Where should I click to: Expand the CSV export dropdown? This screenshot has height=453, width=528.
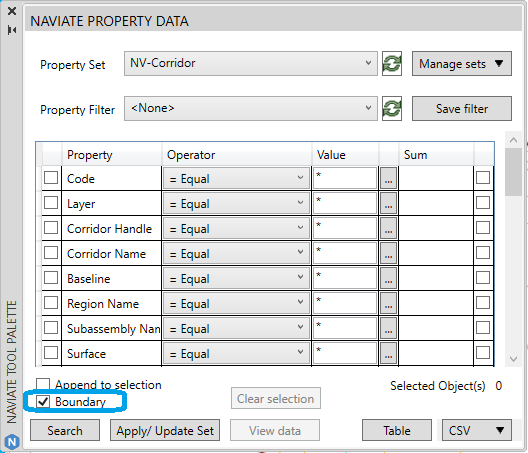pyautogui.click(x=477, y=430)
